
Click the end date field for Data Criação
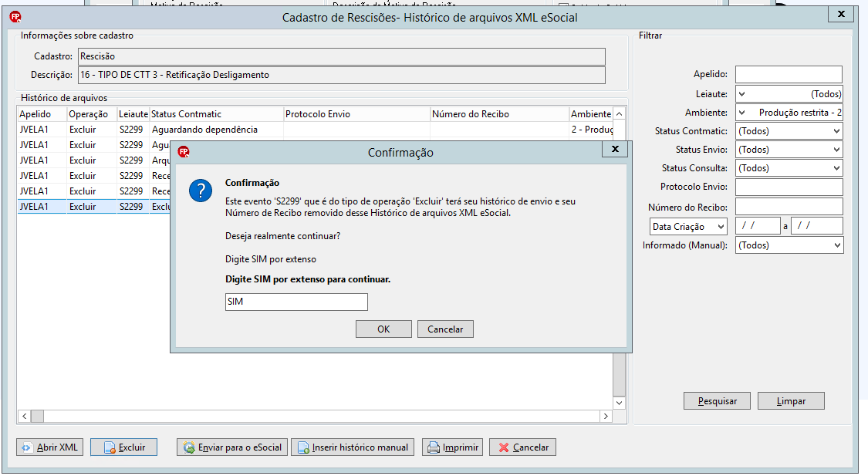click(x=817, y=226)
